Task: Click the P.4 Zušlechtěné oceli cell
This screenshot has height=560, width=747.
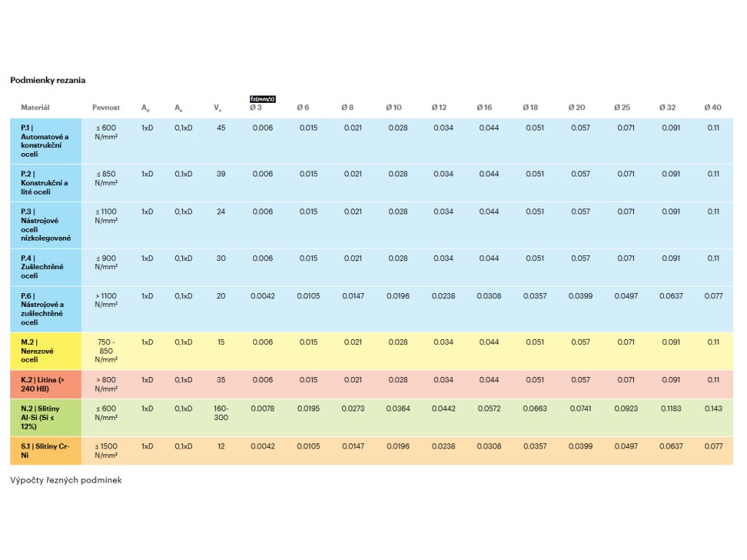Action: click(46, 267)
